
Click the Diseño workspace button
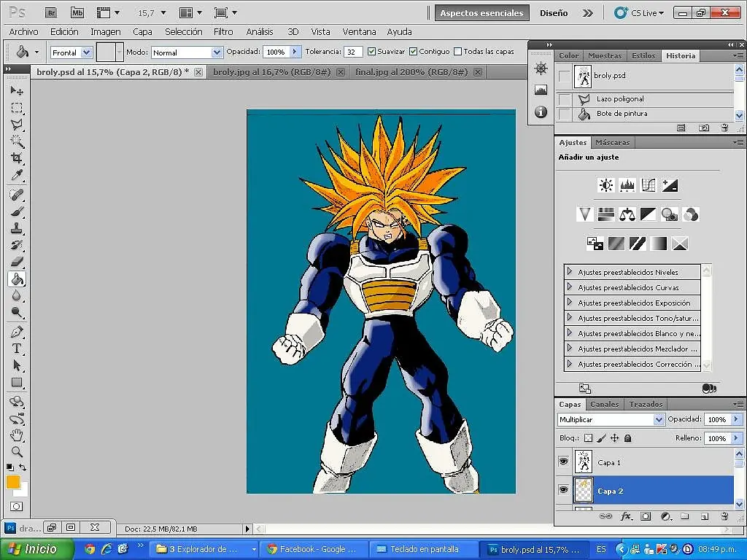(554, 13)
